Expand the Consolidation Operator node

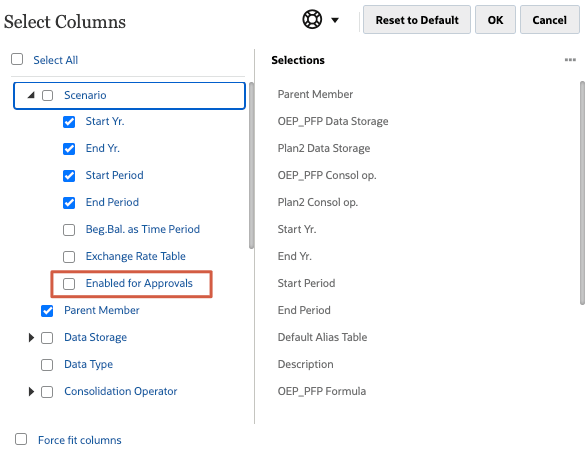point(31,392)
